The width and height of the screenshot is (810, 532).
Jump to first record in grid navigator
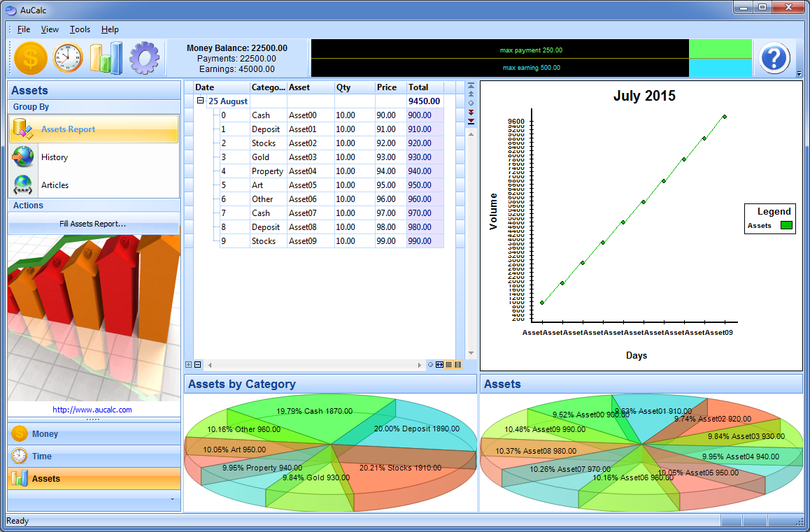pyautogui.click(x=471, y=86)
